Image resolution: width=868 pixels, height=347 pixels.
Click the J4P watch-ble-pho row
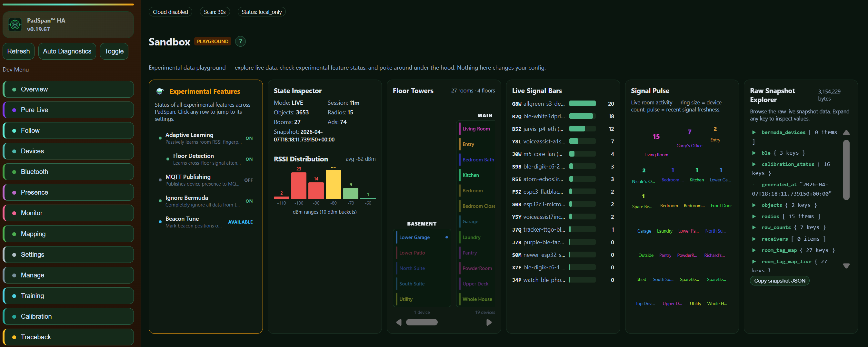click(563, 280)
